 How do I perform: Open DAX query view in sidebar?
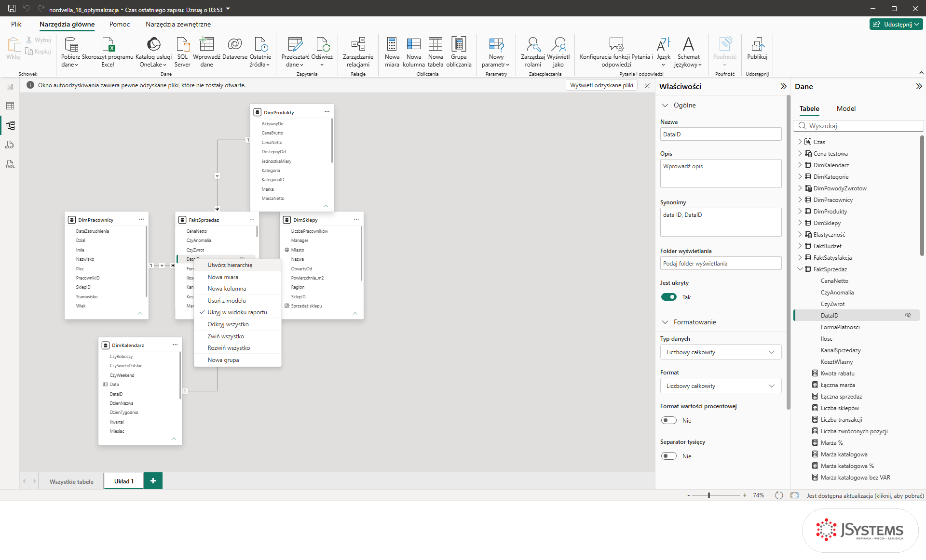[10, 145]
